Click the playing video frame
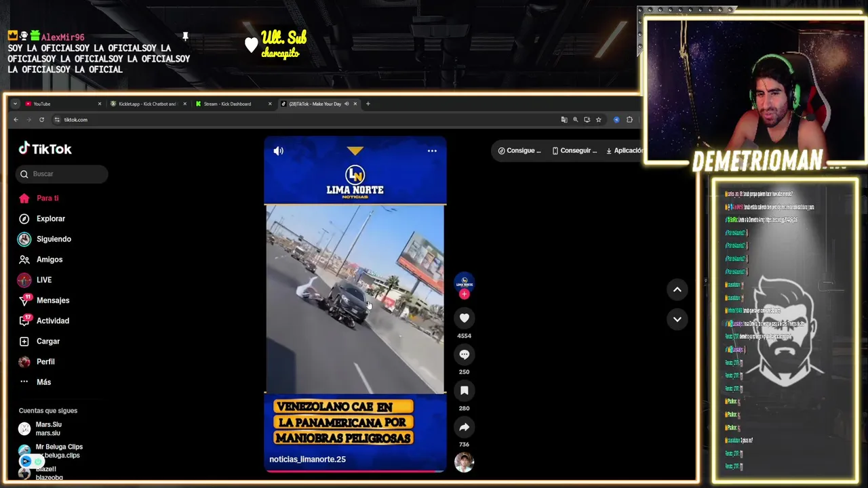The image size is (868, 488). (x=355, y=298)
